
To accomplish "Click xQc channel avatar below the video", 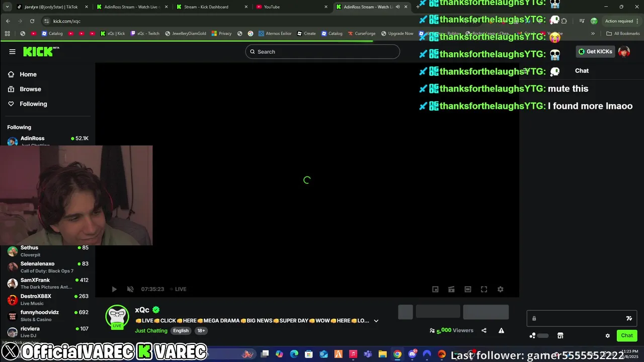I will 117,317.
